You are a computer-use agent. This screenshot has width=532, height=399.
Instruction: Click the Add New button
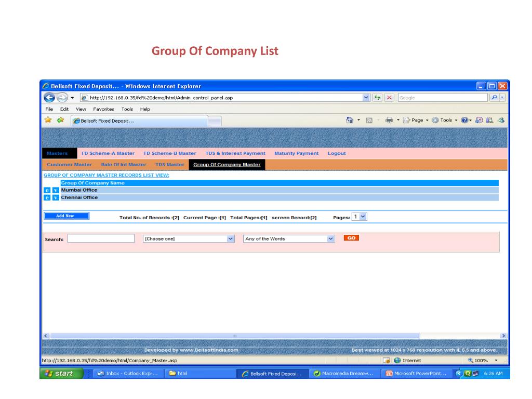pyautogui.click(x=66, y=216)
